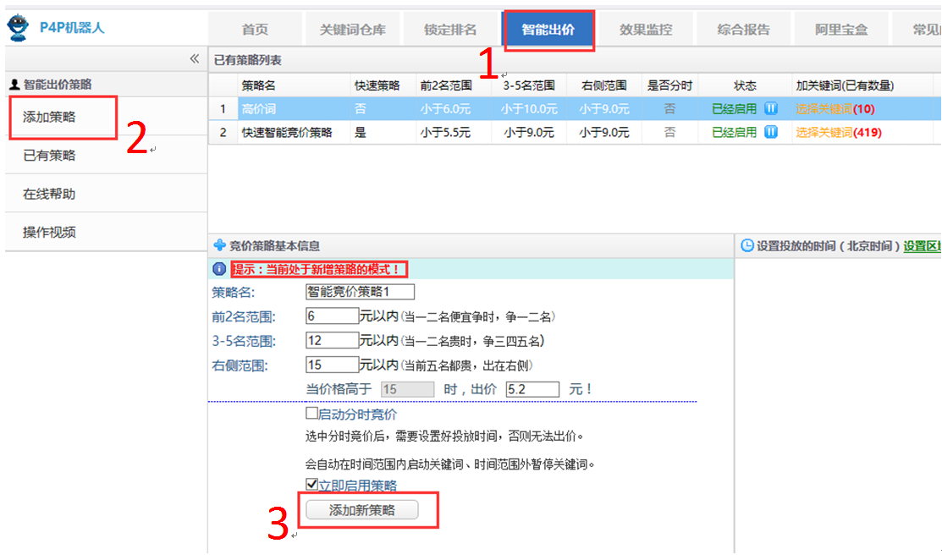Viewport: 942px width, 560px height.
Task: Click the info icon next to the 提示 message
Action: coord(219,269)
